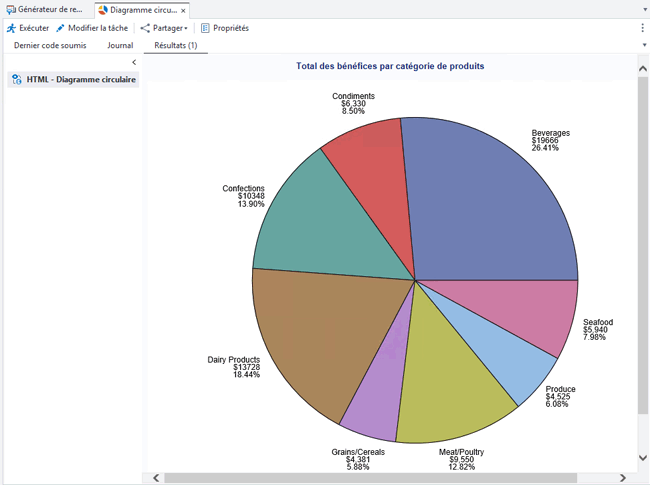
Task: Click the Exécuter running-man icon
Action: pyautogui.click(x=11, y=28)
